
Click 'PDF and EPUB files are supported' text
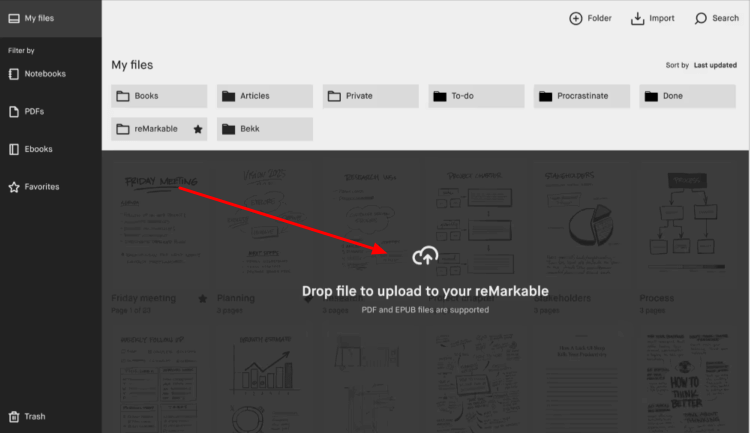425,310
